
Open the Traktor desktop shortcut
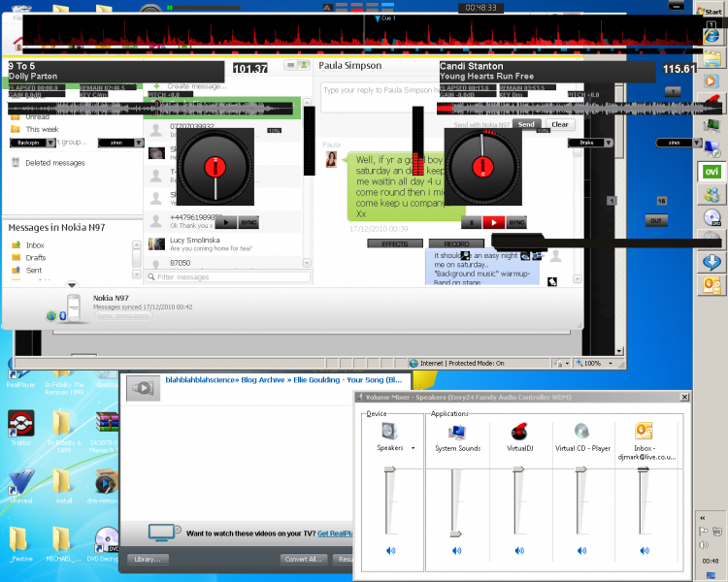coord(21,428)
